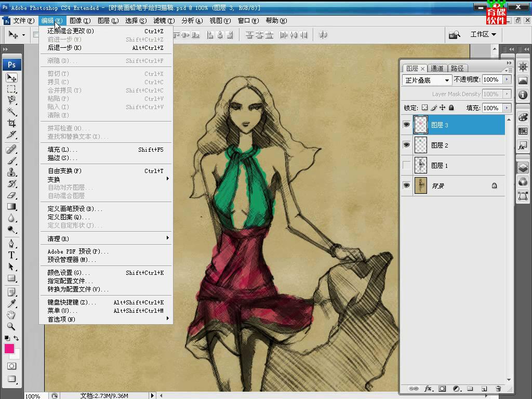Viewport: 532px width, 399px height.
Task: Select the Zoom tool
Action: 11,326
